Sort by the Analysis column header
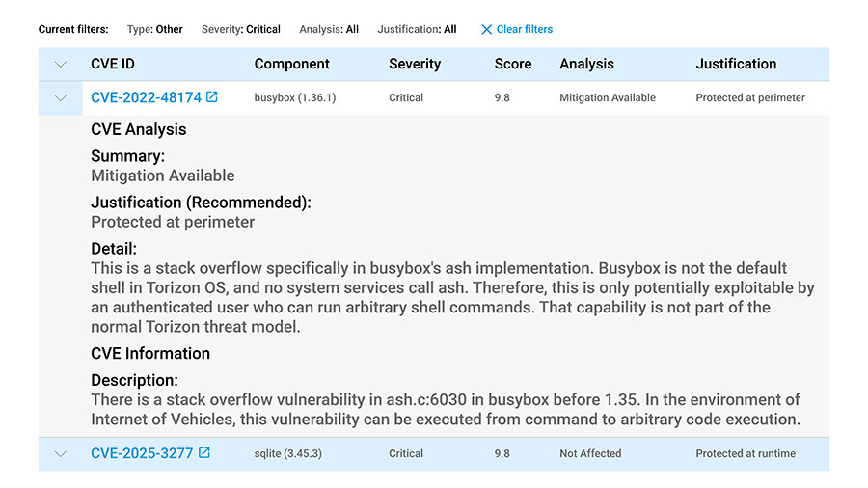Image resolution: width=868 pixels, height=488 pixels. coord(586,64)
